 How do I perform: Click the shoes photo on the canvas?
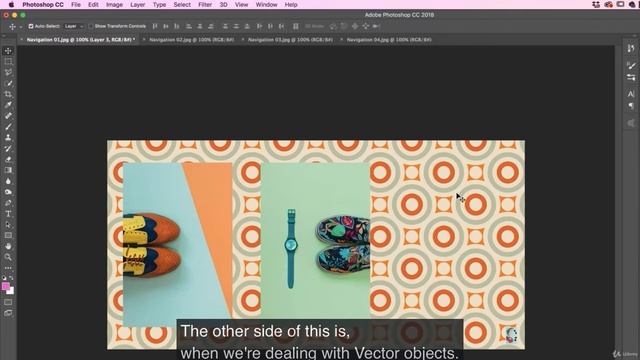pyautogui.click(x=178, y=244)
